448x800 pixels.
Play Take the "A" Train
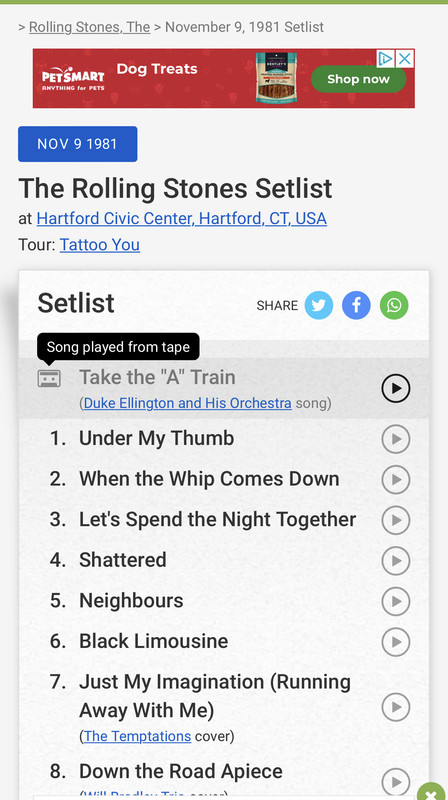click(x=396, y=388)
